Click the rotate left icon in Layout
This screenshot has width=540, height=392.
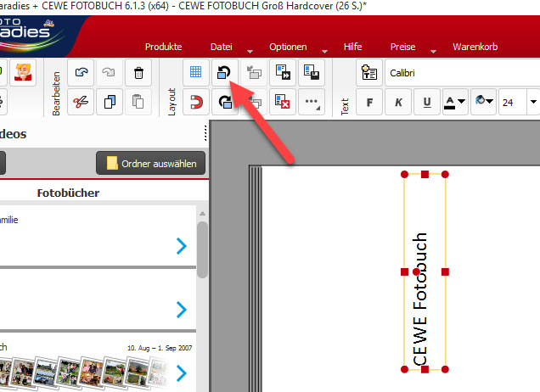(224, 73)
